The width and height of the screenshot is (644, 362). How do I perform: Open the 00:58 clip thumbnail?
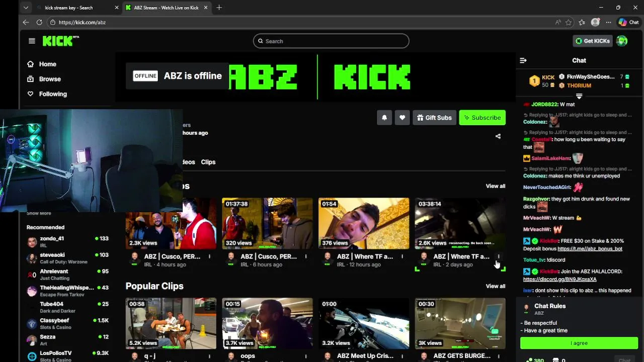[x=171, y=323]
